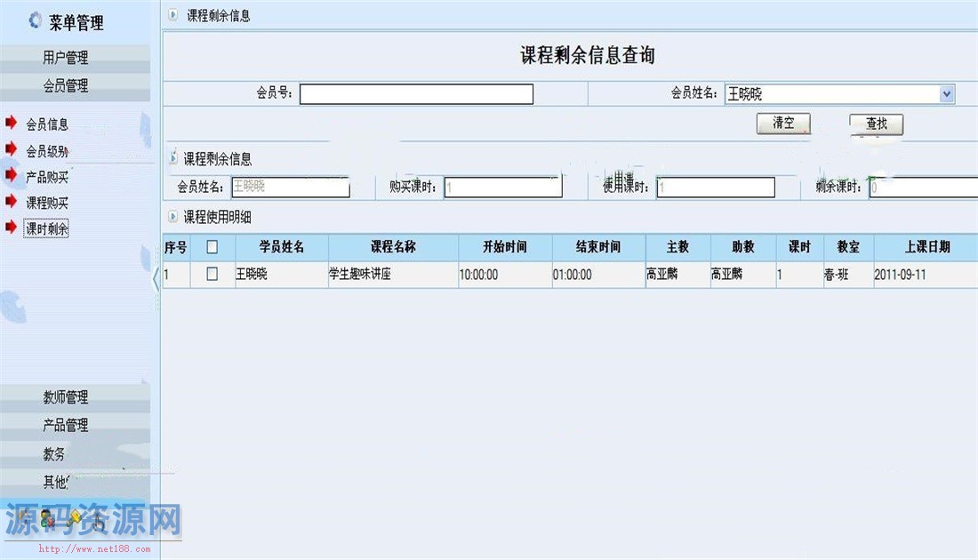The height and width of the screenshot is (560, 978).
Task: Focus the 会员号 input field
Action: coord(416,94)
